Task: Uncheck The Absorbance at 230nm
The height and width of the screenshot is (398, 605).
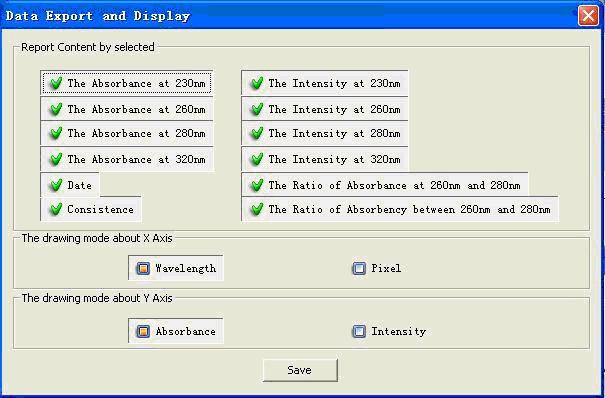Action: 127,83
